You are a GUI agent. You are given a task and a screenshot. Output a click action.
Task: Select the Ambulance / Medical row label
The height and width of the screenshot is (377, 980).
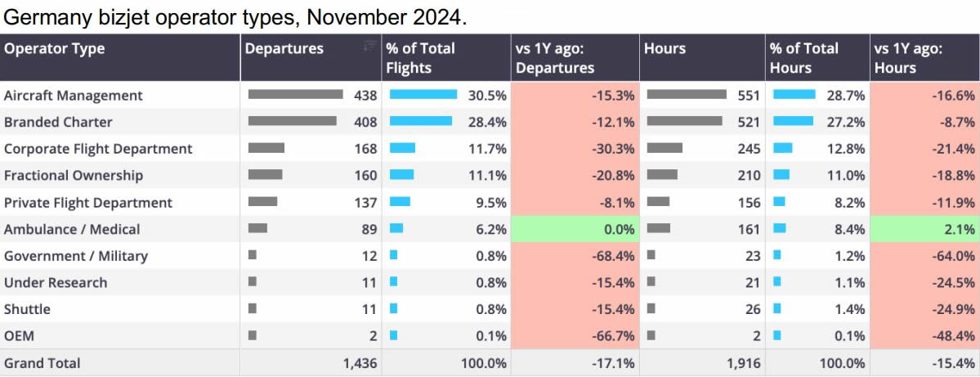[x=72, y=230]
